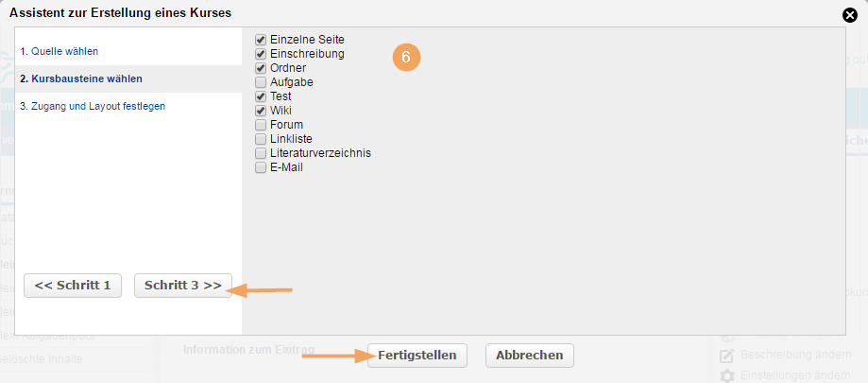This screenshot has height=383, width=868.
Task: Close the course assistant dialog
Action: [850, 14]
